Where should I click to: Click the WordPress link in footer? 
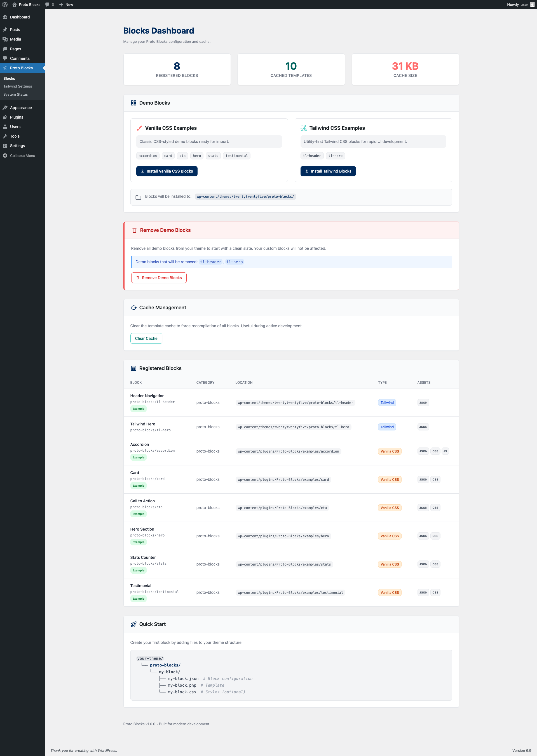107,750
